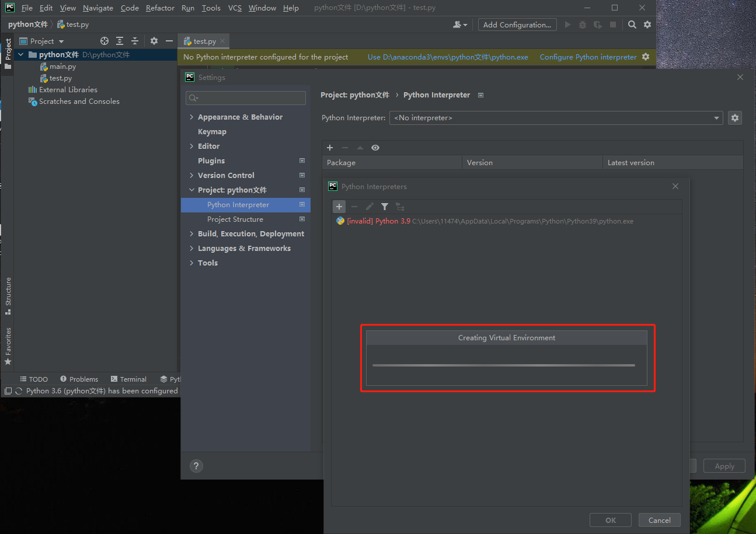
Task: Select Project Structure settings item
Action: 235,219
